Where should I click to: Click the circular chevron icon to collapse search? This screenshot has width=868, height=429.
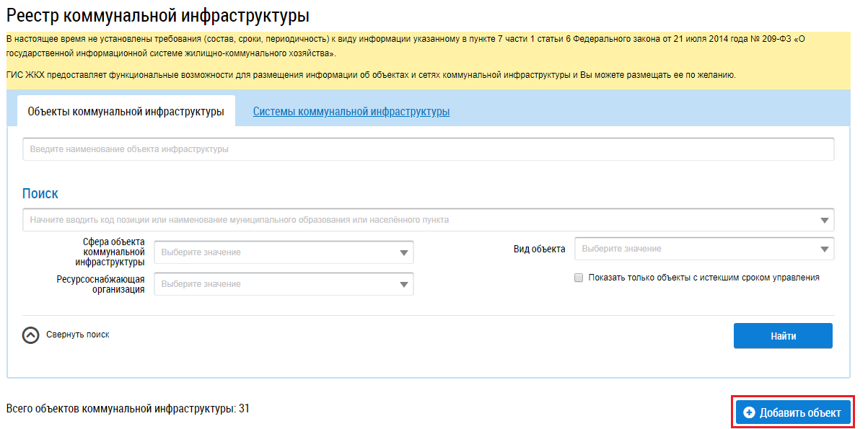[x=30, y=335]
